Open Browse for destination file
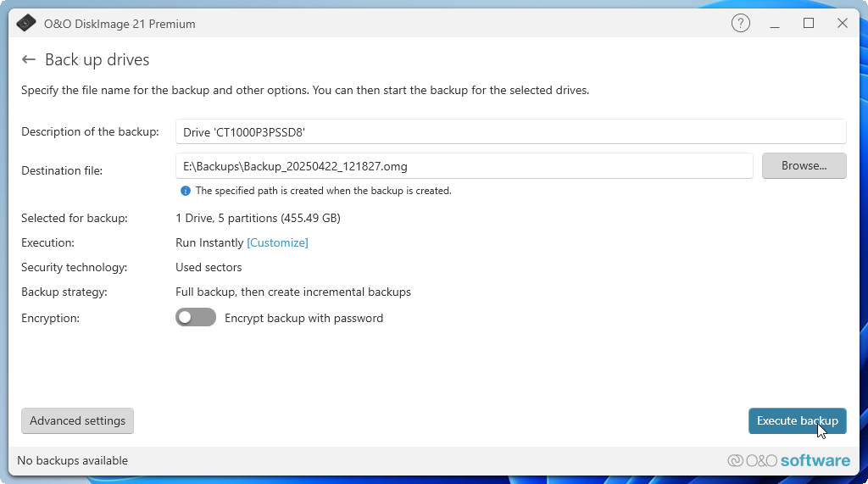Image resolution: width=868 pixels, height=484 pixels. [x=804, y=165]
